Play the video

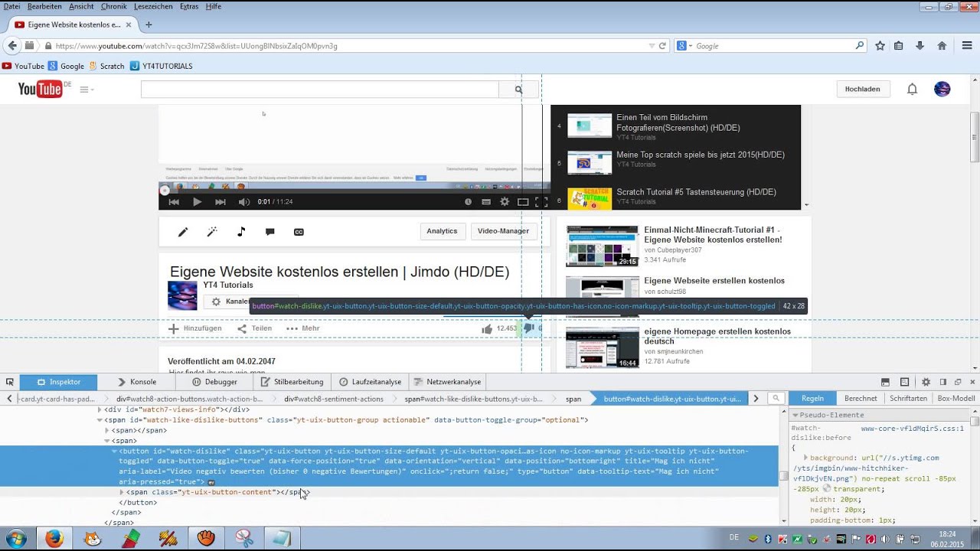click(x=197, y=202)
